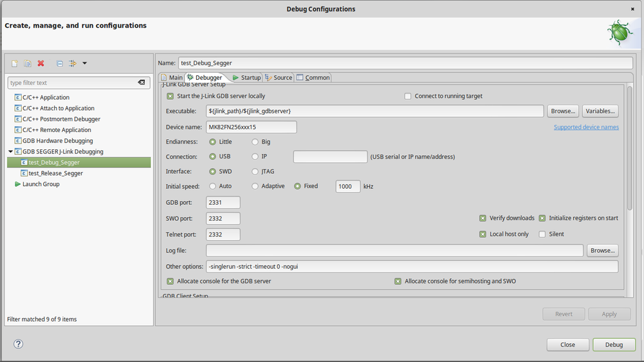Click the filter launch configurations icon
The height and width of the screenshot is (362, 644).
(x=72, y=63)
